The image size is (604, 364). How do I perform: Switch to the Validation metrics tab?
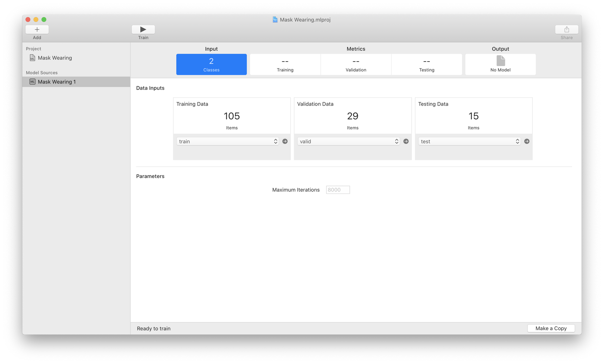point(356,64)
